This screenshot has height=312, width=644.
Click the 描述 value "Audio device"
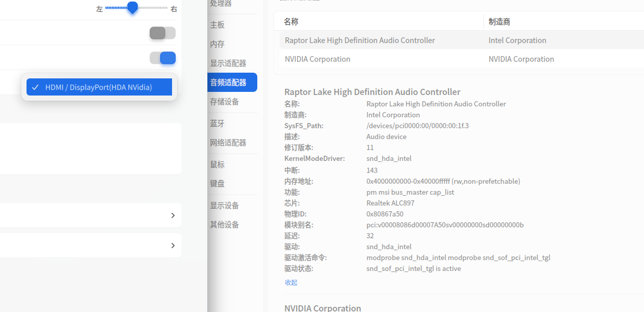[386, 137]
